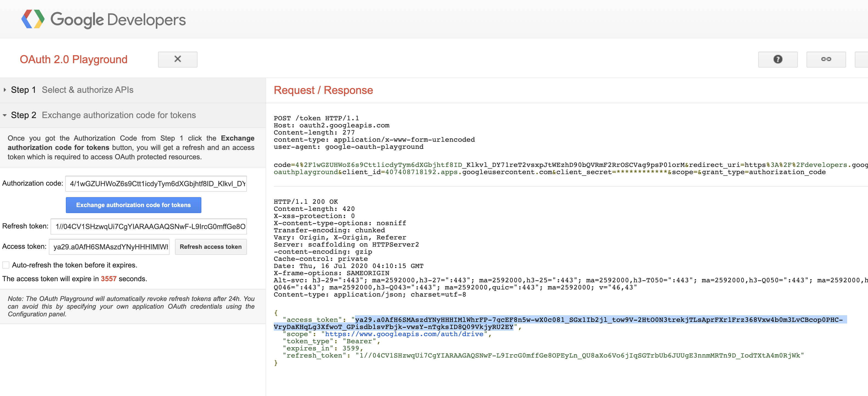Open the help question mark icon

[777, 59]
